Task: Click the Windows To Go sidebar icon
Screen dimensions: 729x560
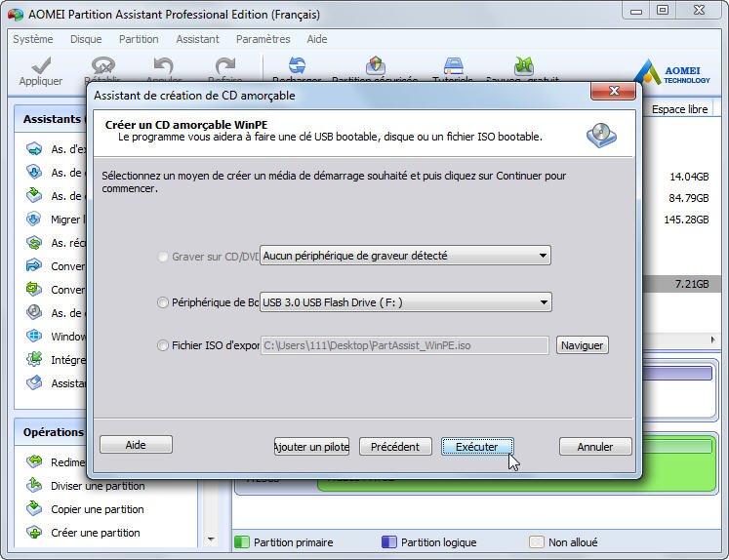Action: pos(34,336)
